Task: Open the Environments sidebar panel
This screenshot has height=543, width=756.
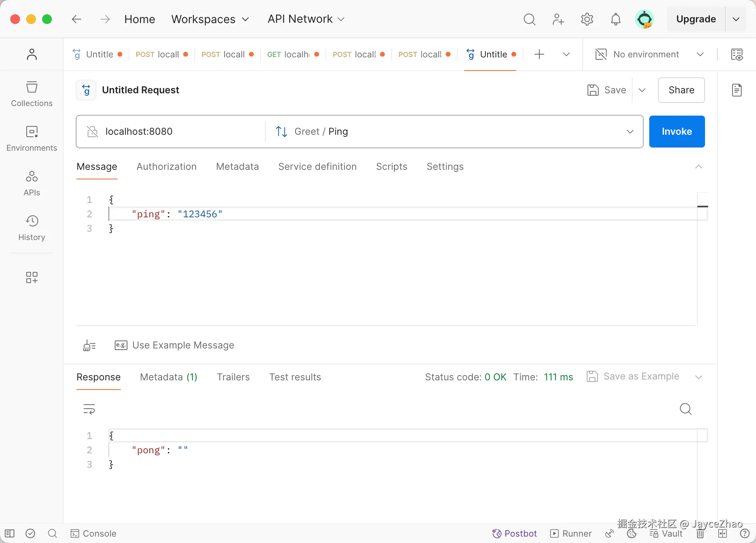Action: tap(32, 139)
